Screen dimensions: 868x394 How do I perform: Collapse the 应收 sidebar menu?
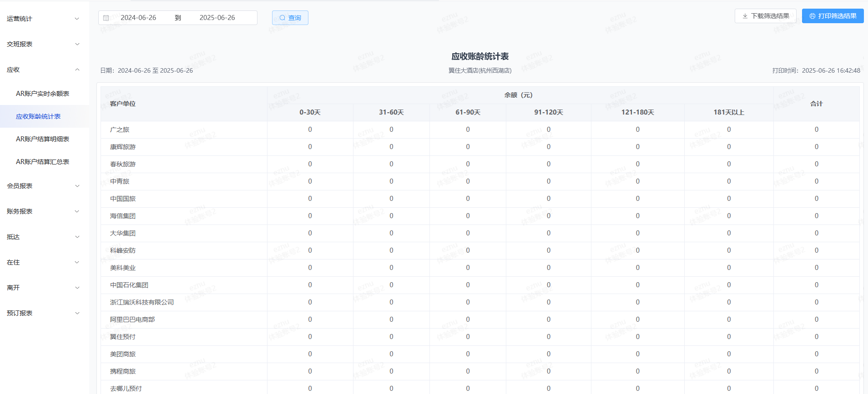pyautogui.click(x=45, y=70)
